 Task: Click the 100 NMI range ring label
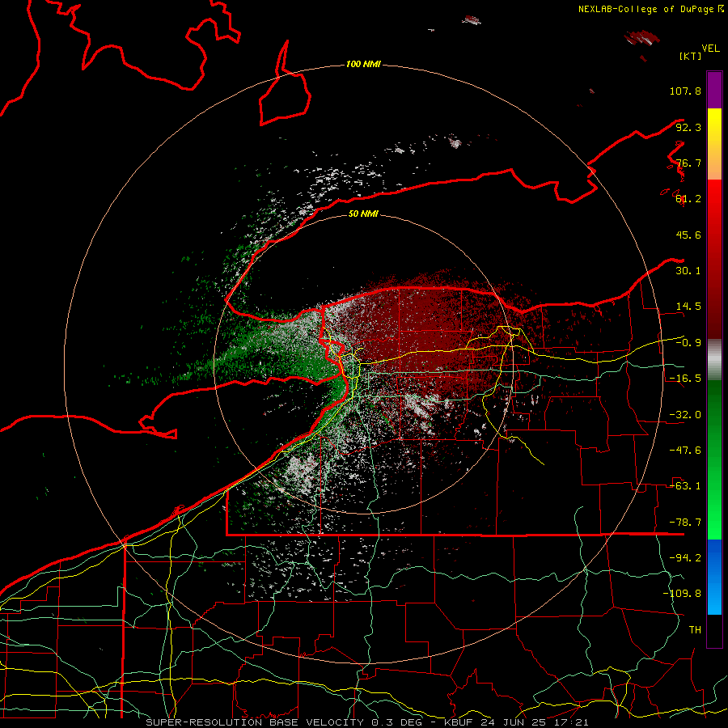coord(363,64)
